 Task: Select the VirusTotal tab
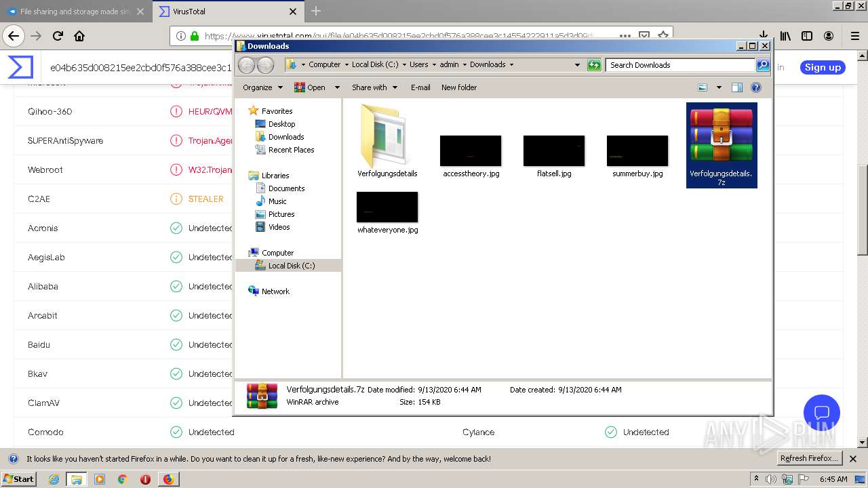[x=227, y=12]
